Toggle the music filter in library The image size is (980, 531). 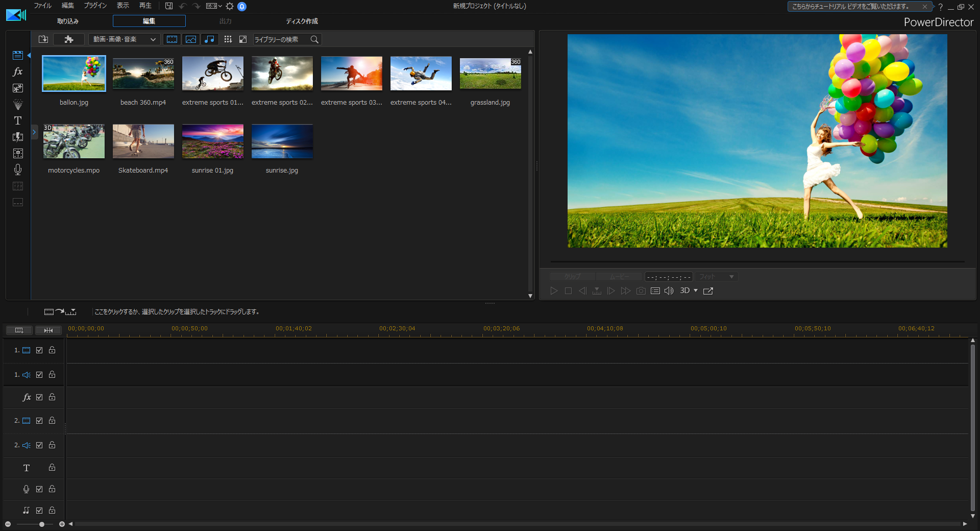click(x=209, y=39)
